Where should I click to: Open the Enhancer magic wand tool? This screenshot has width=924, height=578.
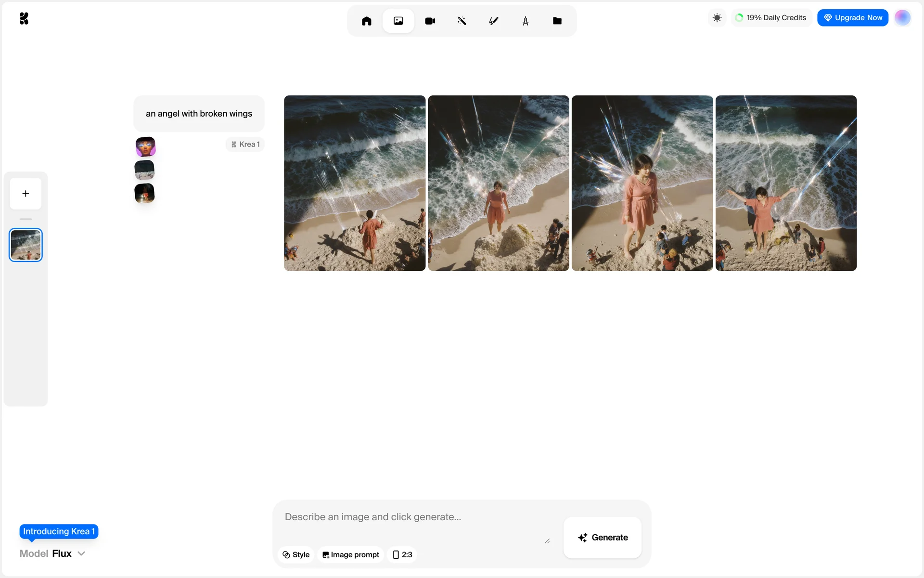tap(462, 21)
